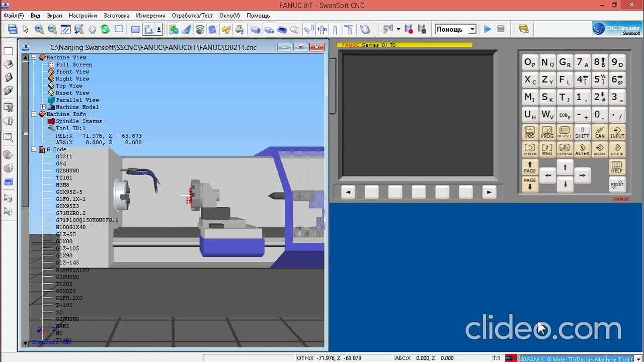The width and height of the screenshot is (644, 362).
Task: Open the Вид menu
Action: 35,16
